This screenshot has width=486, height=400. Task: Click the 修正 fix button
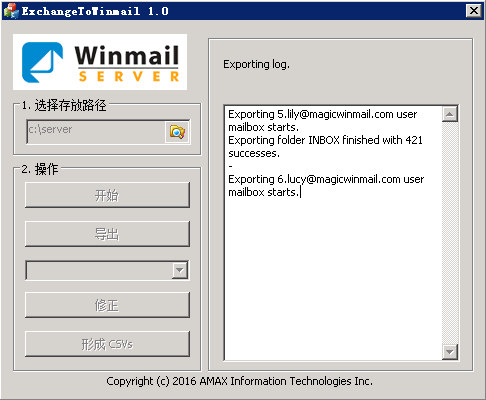(107, 305)
